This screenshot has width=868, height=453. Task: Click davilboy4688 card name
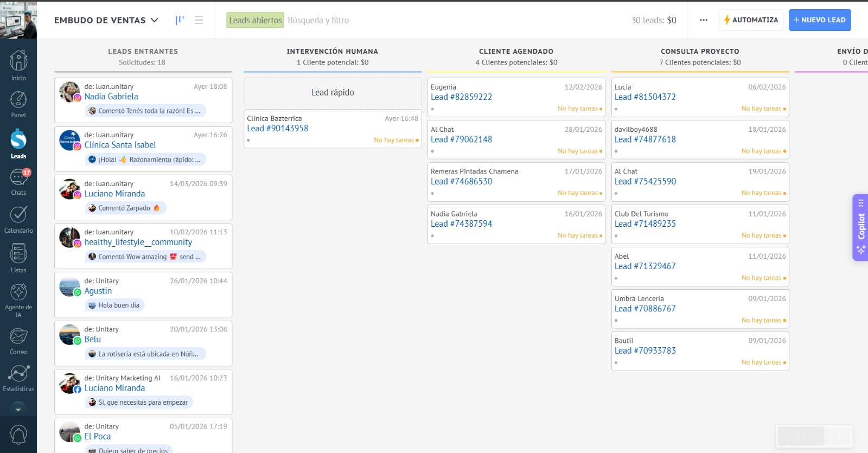tap(636, 129)
